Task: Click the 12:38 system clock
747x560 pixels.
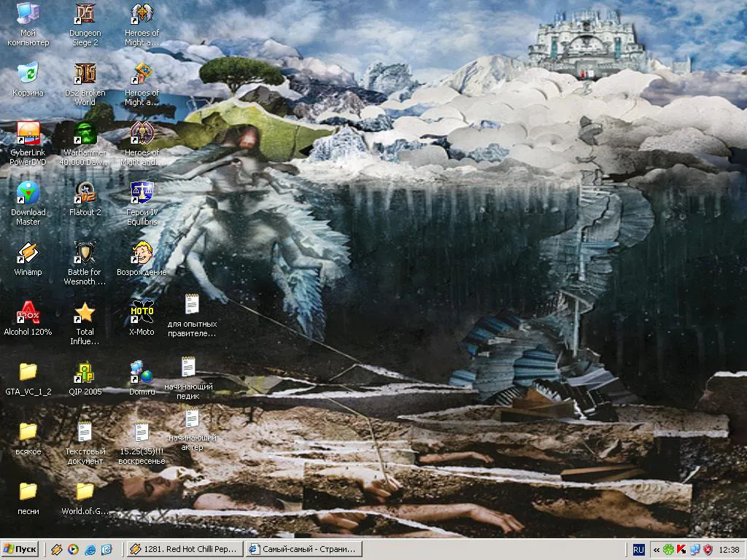Action: click(x=729, y=550)
